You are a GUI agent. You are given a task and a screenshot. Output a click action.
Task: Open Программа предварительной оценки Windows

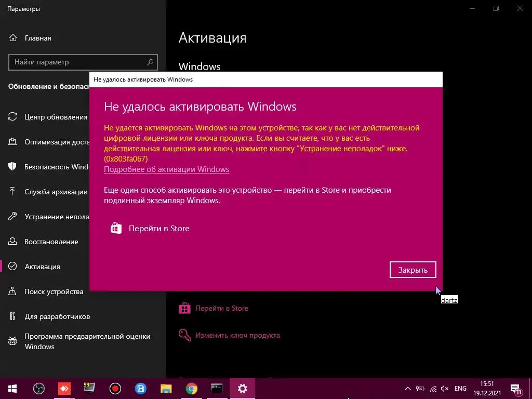[87, 341]
